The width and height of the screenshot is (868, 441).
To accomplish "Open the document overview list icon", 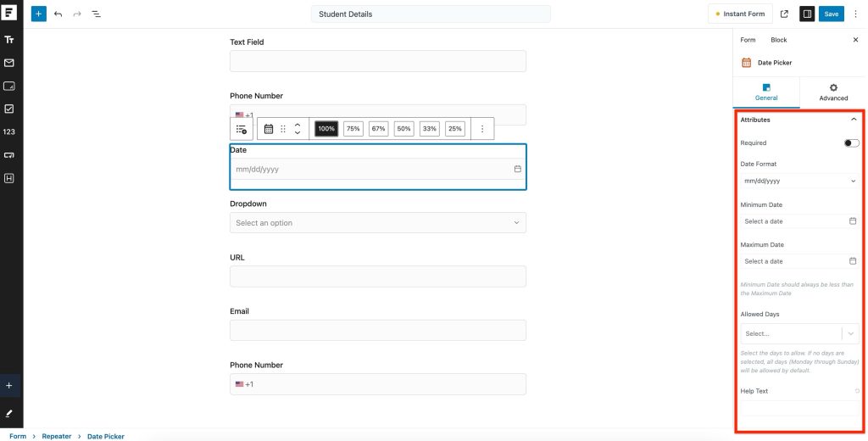I will [x=96, y=14].
